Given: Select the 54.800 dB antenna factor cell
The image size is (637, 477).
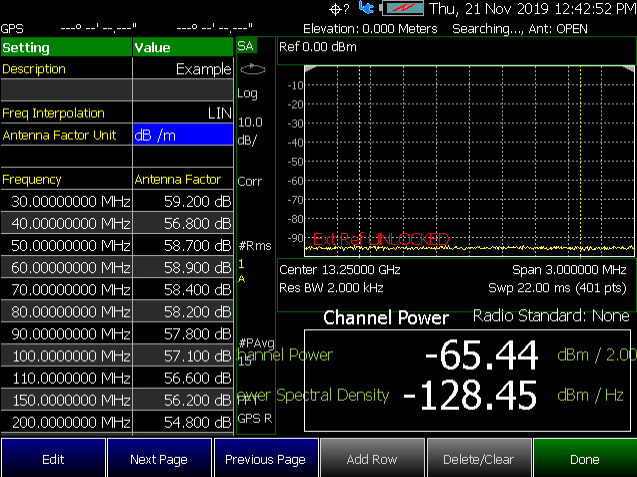Looking at the screenshot, I should (x=183, y=423).
